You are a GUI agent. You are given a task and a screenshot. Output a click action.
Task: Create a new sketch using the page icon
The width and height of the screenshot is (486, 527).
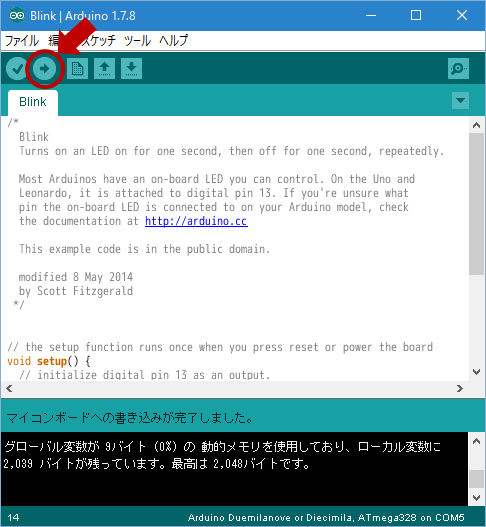click(x=77, y=69)
